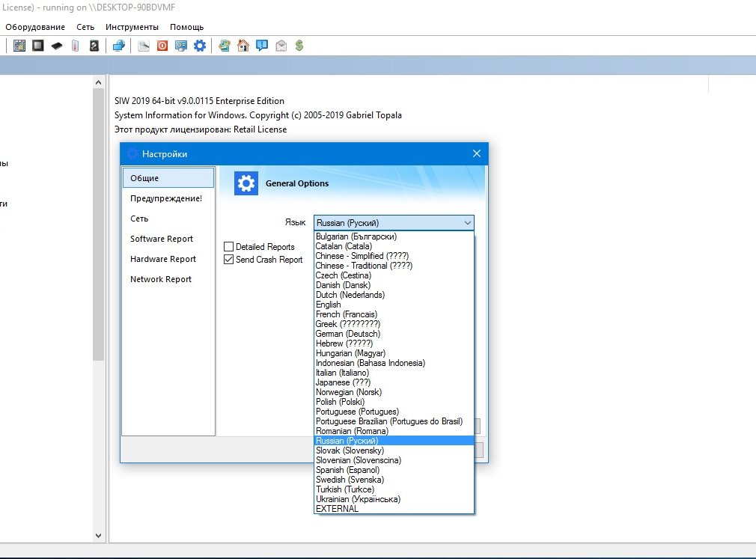Choose Italian (Italiano) language
This screenshot has height=559, width=756.
394,373
